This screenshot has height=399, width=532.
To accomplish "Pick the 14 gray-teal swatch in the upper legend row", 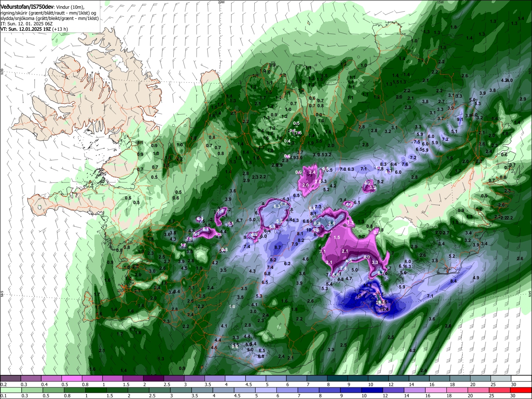I will click(419, 378).
